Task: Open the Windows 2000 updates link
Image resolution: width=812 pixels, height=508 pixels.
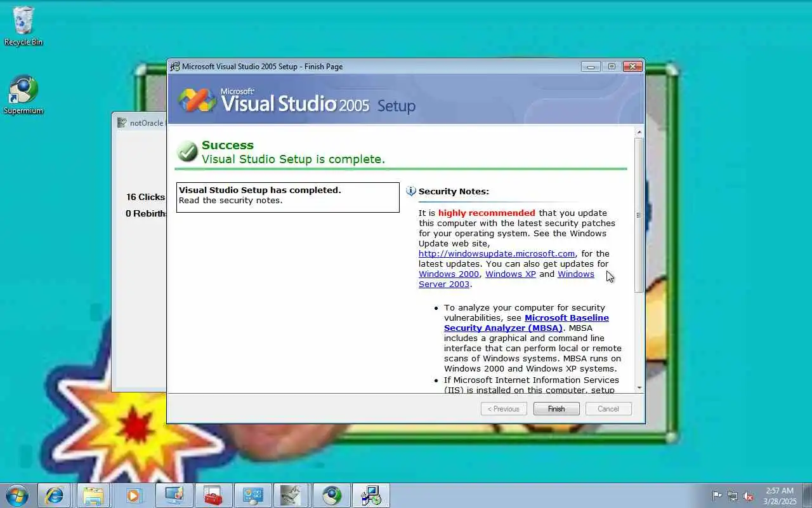Action: pos(449,274)
